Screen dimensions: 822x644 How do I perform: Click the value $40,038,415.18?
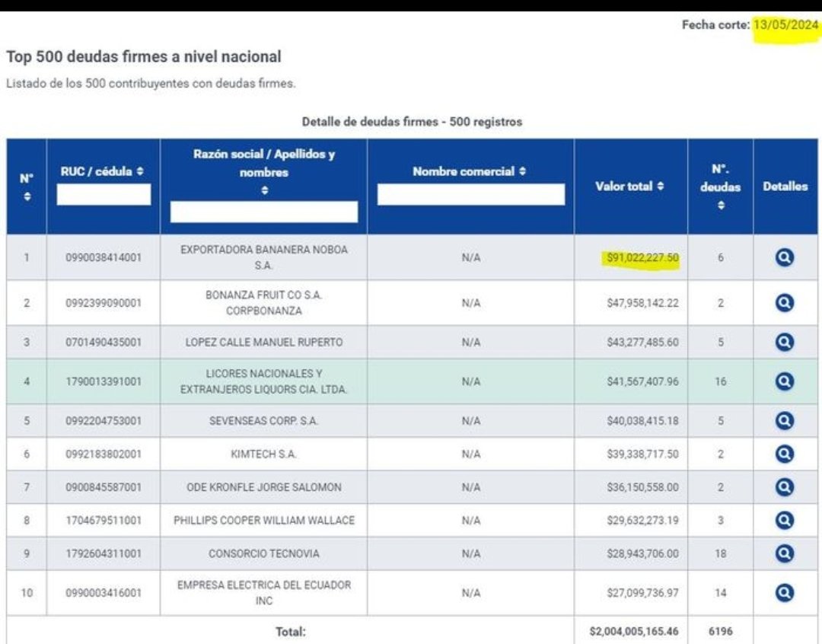(642, 421)
